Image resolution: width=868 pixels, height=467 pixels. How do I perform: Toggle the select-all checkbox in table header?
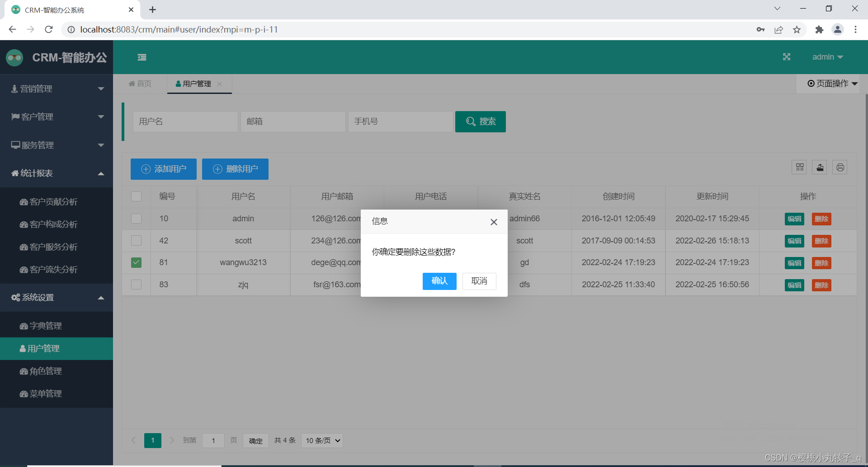click(136, 196)
